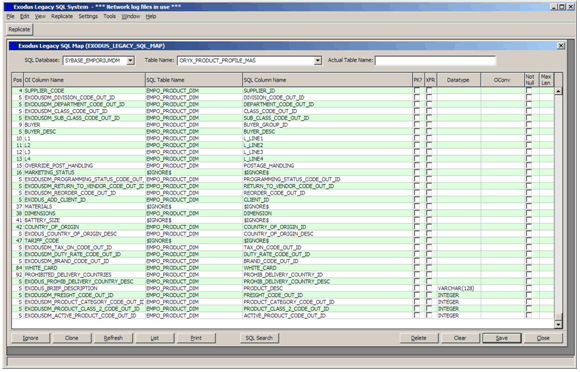This screenshot has height=372, width=580.
Task: Open the Edit menu
Action: (x=24, y=16)
